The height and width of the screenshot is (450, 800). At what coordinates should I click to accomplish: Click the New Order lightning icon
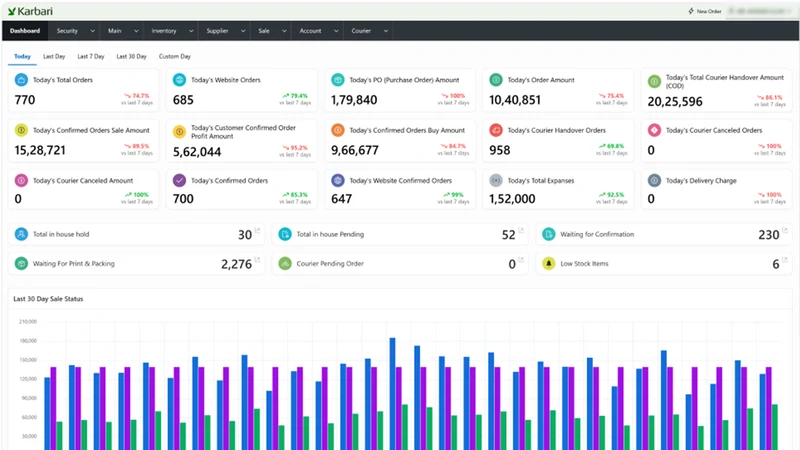(691, 11)
